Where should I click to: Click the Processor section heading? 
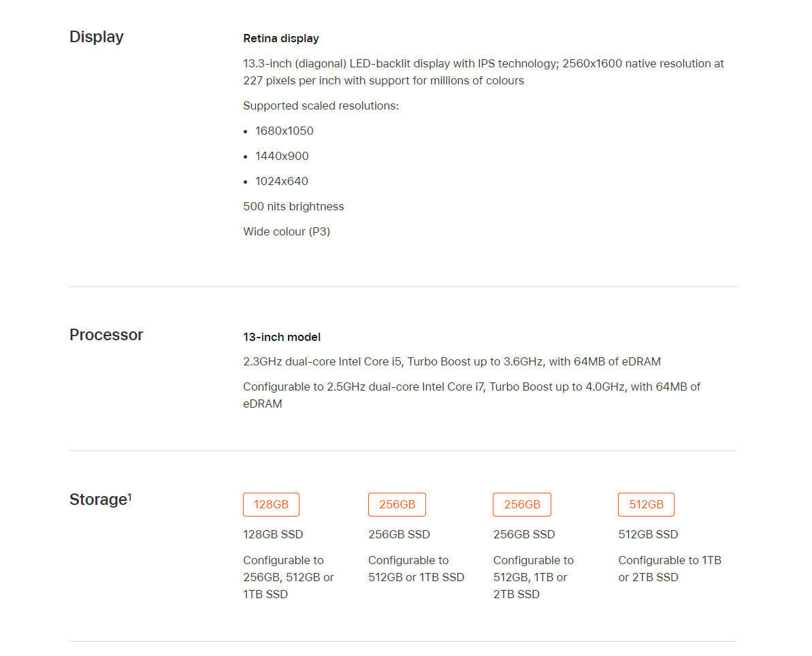click(106, 335)
